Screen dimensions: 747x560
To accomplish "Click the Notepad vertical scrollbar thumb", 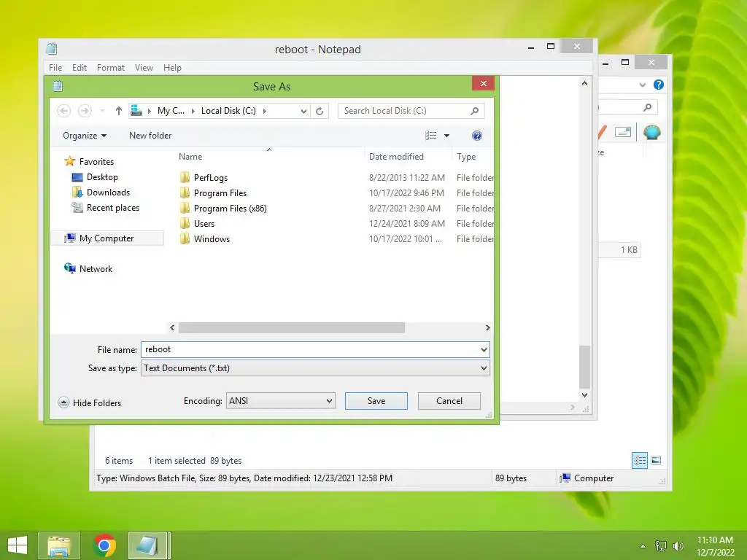I will coord(584,367).
